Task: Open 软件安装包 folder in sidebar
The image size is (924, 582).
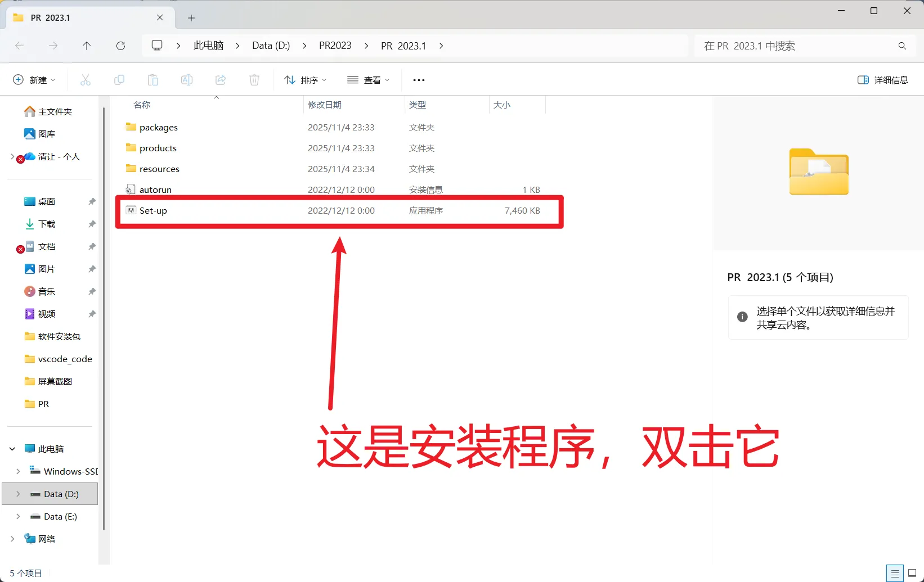Action: 53,336
